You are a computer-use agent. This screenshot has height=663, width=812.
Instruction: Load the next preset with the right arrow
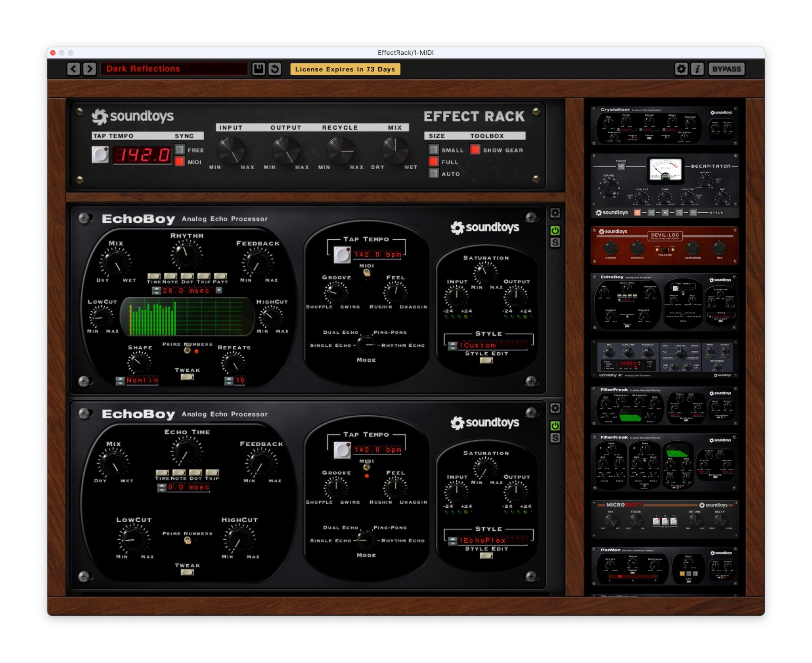pyautogui.click(x=90, y=69)
